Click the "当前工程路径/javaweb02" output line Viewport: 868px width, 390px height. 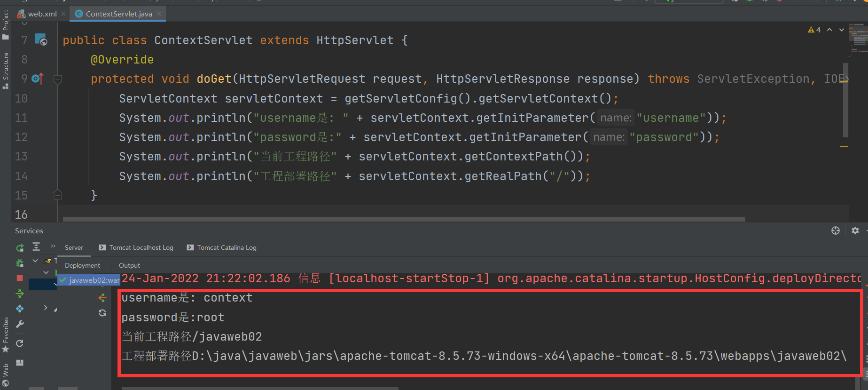(x=192, y=337)
